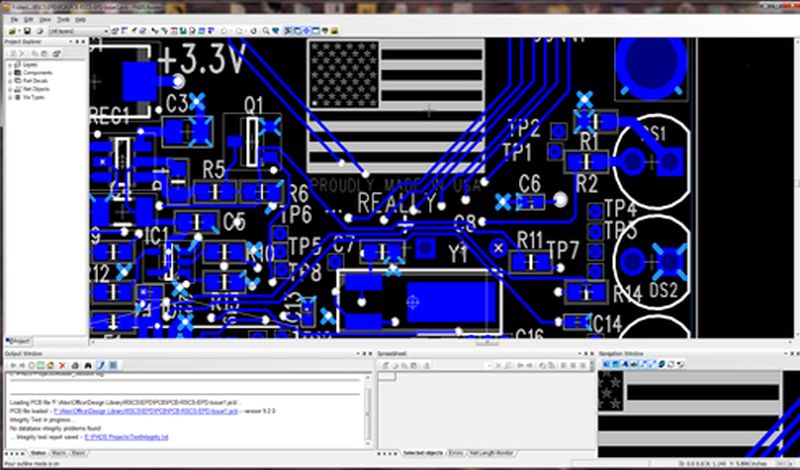
Task: Click the teal Board view icon after magnifier
Action: pyautogui.click(x=276, y=31)
